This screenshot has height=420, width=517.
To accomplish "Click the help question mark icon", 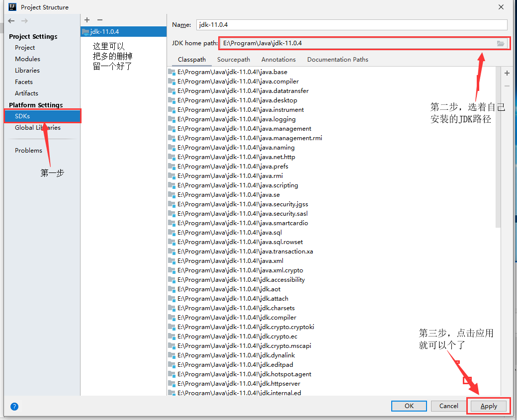I will point(14,407).
